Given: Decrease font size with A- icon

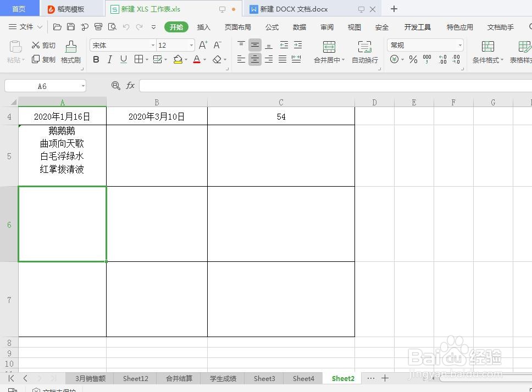Looking at the screenshot, I should [217, 45].
